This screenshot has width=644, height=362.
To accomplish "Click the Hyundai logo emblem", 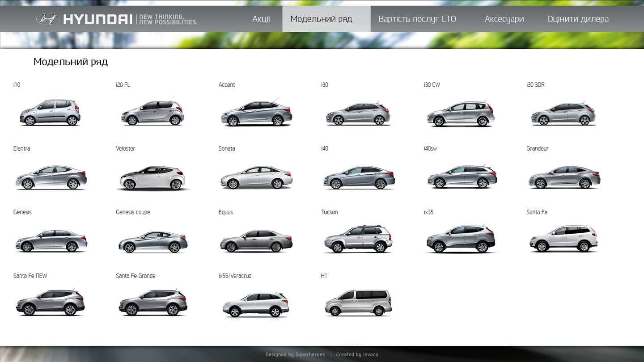I will pyautogui.click(x=47, y=19).
